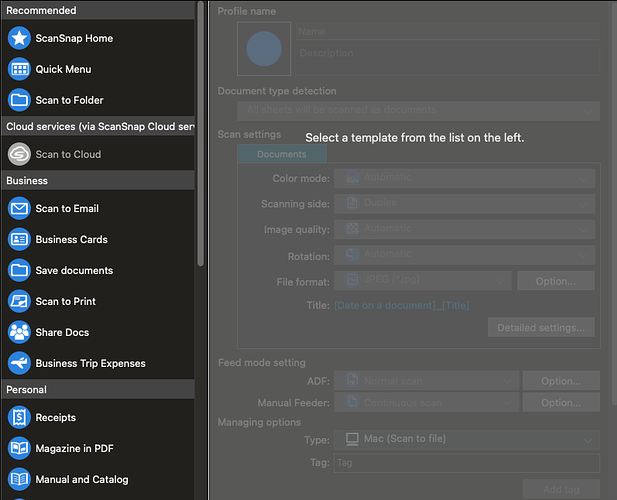Select the Share Docs people icon
The width and height of the screenshot is (617, 500).
pos(19,332)
